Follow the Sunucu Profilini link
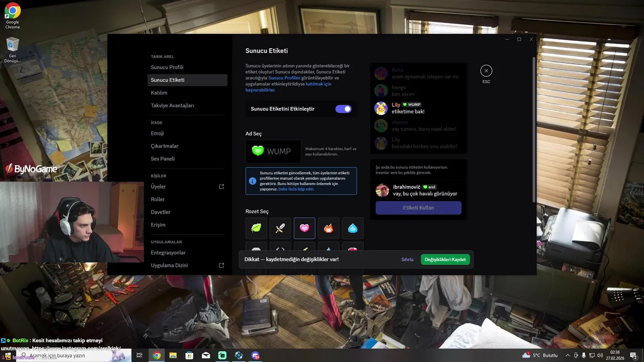Viewport: 644px width, 362px height. (x=284, y=78)
